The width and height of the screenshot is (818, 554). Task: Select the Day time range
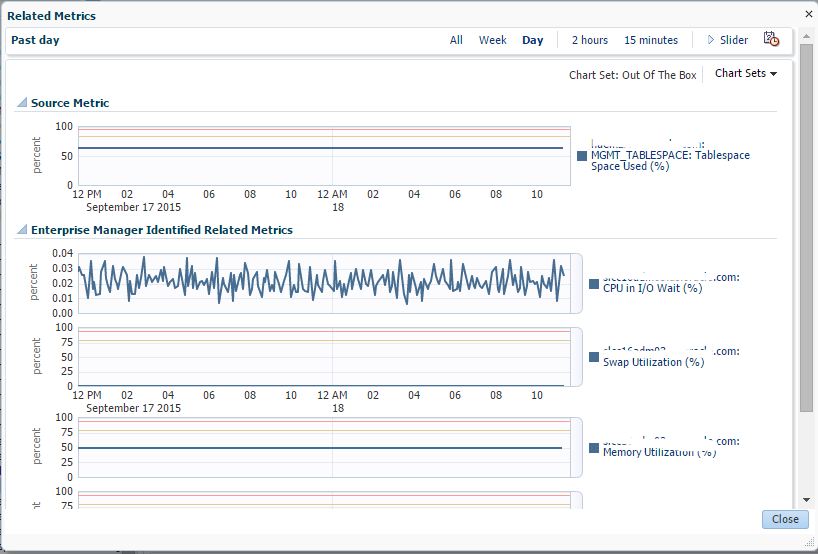point(533,40)
